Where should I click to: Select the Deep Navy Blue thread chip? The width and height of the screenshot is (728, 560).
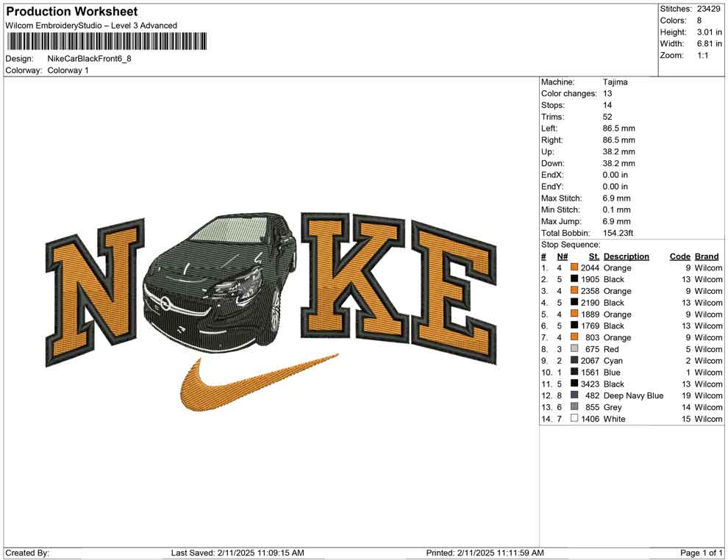tap(574, 395)
